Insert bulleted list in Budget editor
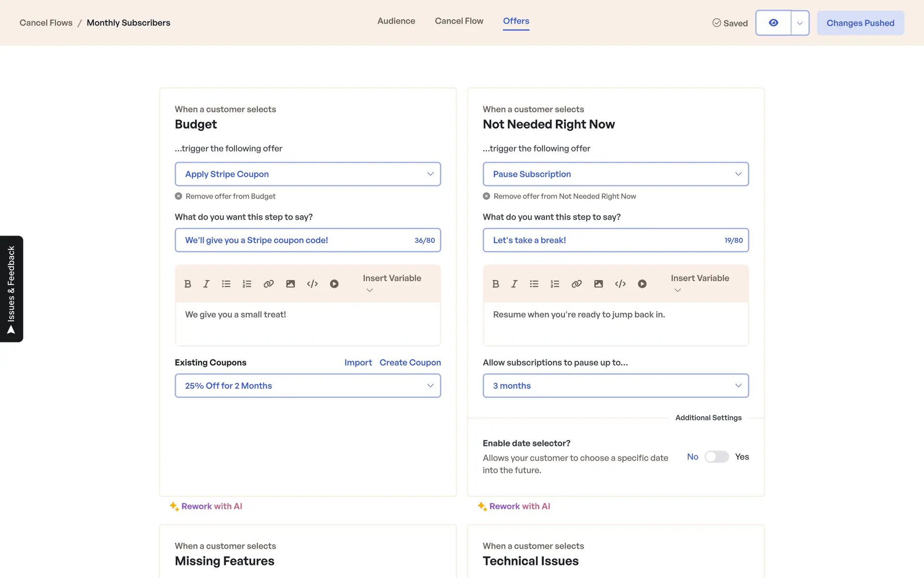Image resolution: width=924 pixels, height=578 pixels. [226, 284]
